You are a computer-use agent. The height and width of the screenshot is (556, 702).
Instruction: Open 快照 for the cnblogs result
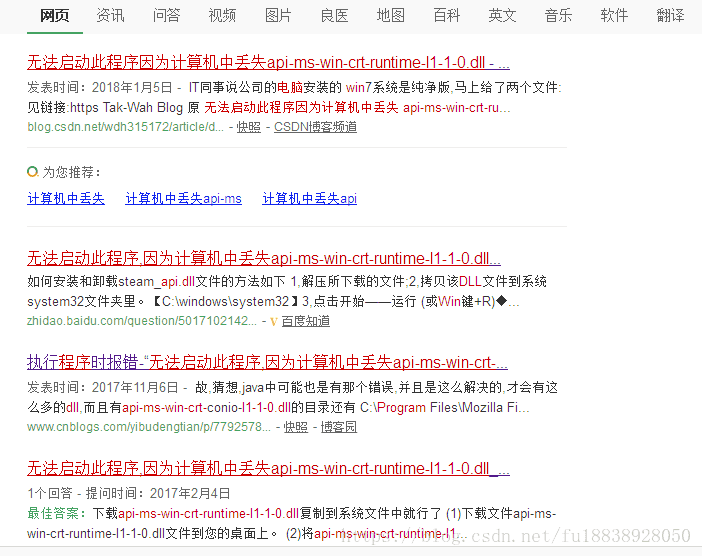tap(296, 427)
